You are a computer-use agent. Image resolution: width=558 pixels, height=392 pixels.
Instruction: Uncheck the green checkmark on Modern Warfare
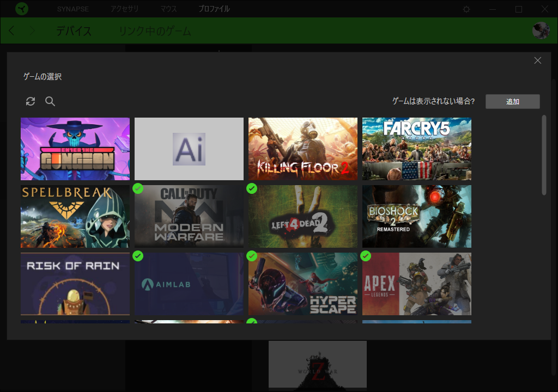click(x=138, y=188)
